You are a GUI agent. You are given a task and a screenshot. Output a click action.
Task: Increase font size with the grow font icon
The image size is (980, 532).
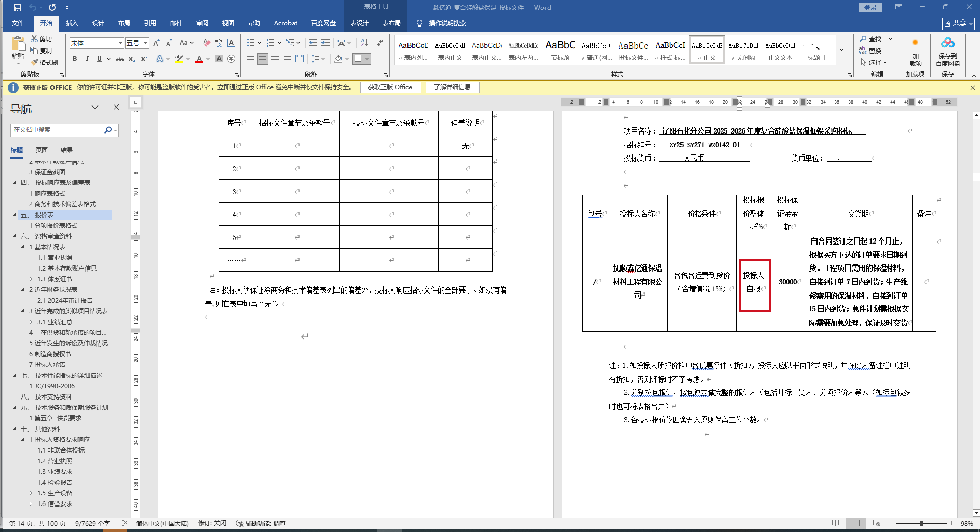pyautogui.click(x=156, y=43)
